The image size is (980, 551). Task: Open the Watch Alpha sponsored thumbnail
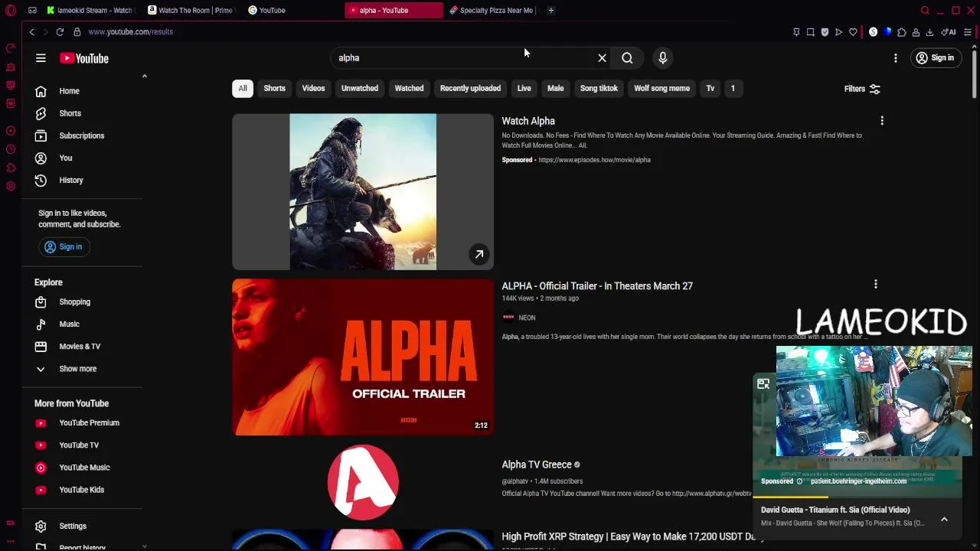click(363, 191)
